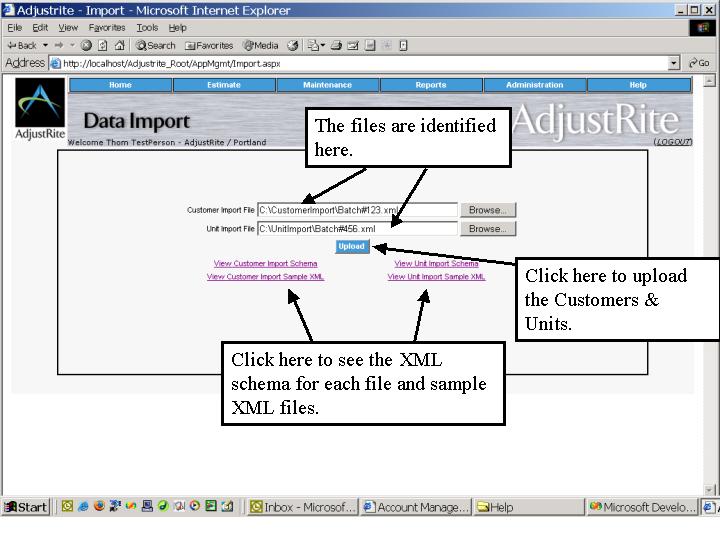Open the Edit menu

pyautogui.click(x=40, y=28)
